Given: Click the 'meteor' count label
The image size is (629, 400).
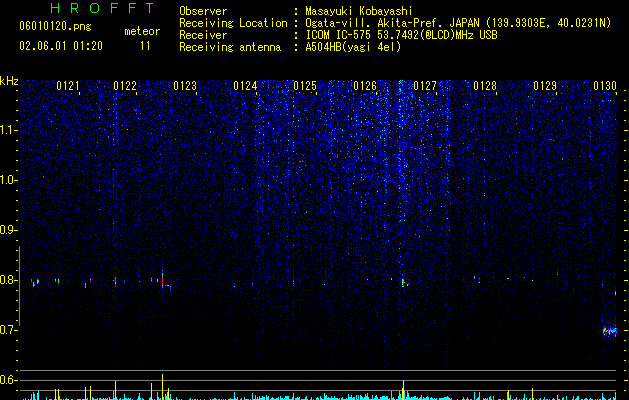Looking at the screenshot, I should click(142, 31).
